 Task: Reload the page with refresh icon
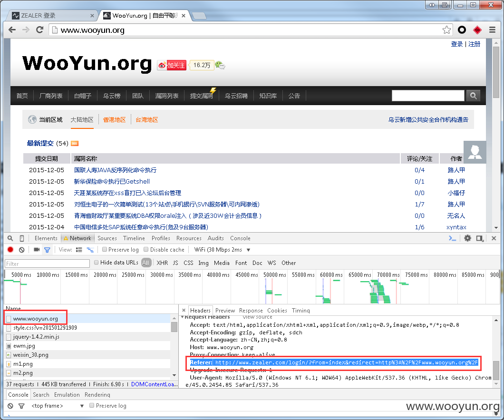(x=39, y=30)
